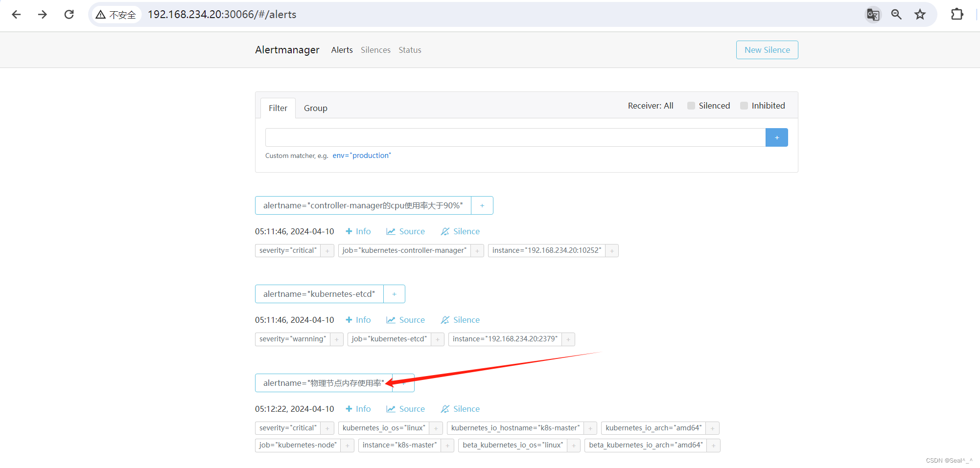
Task: Add the controller-manager alertname to filter
Action: click(482, 205)
